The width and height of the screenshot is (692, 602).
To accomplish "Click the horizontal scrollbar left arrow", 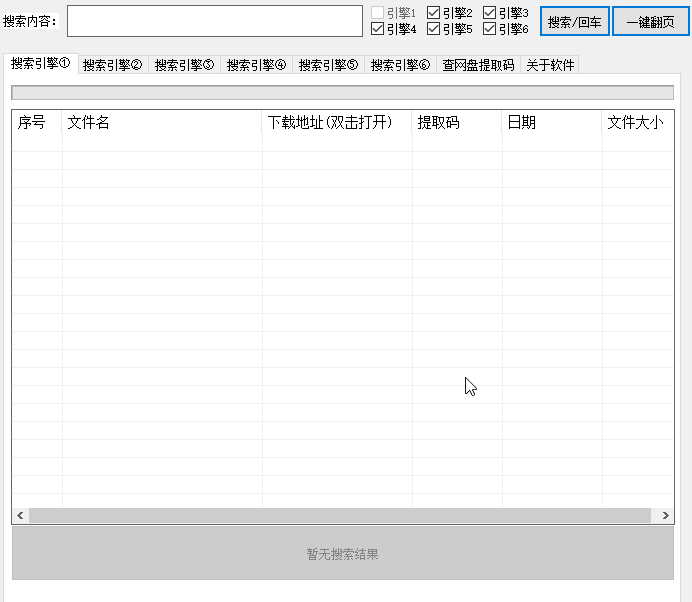I will click(20, 515).
